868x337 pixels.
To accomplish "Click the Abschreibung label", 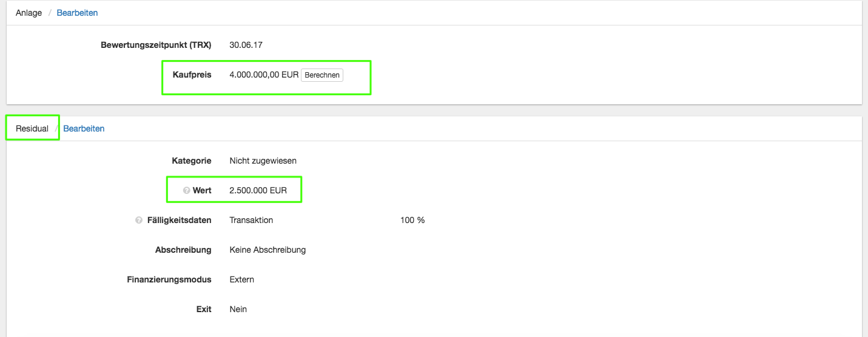I will pos(183,250).
